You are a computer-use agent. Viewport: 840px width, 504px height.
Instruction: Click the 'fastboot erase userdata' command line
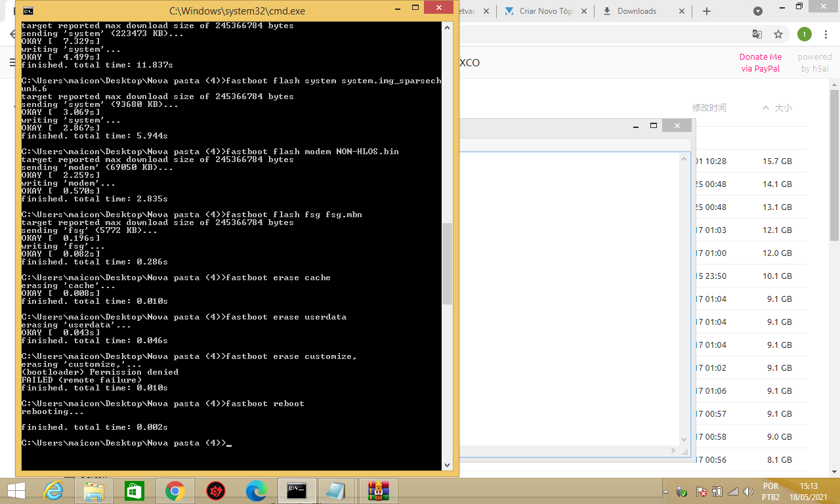[184, 317]
